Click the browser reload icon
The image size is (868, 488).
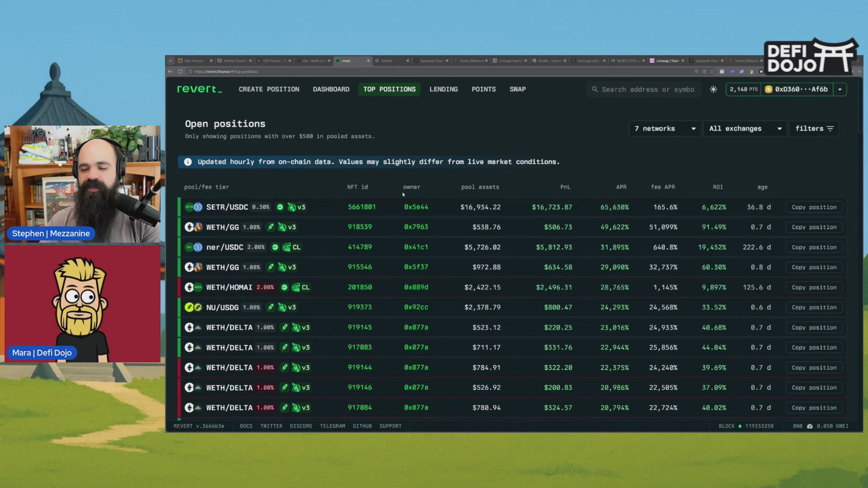coord(180,71)
